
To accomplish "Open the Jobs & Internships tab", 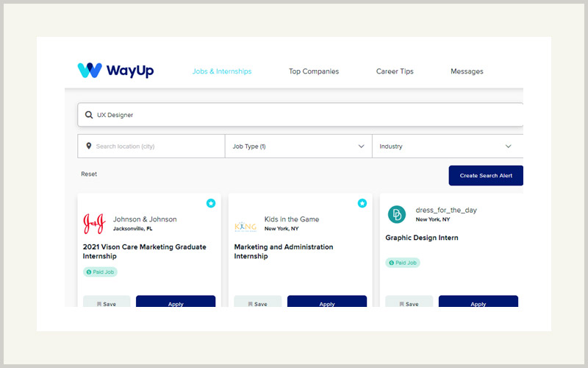I will [x=222, y=71].
